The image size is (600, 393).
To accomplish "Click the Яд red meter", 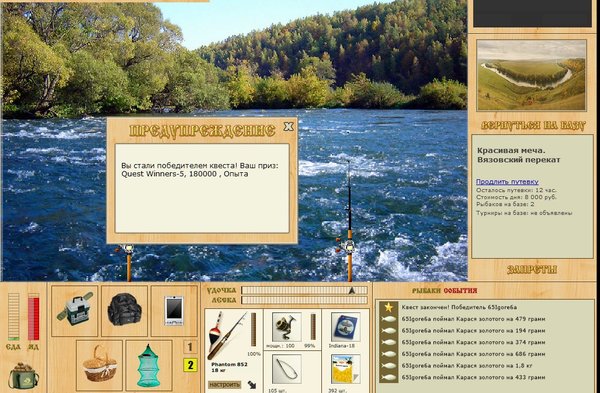I will [x=33, y=317].
